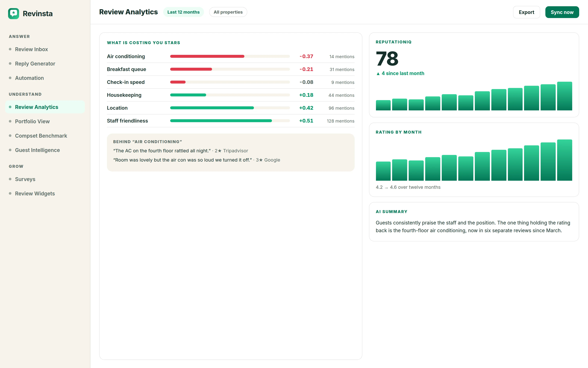Click the Export button

[526, 12]
